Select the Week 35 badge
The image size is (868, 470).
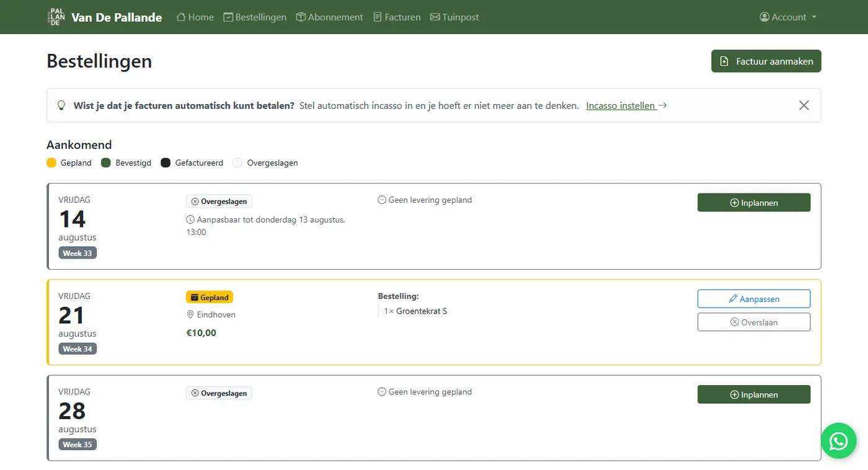coord(77,445)
